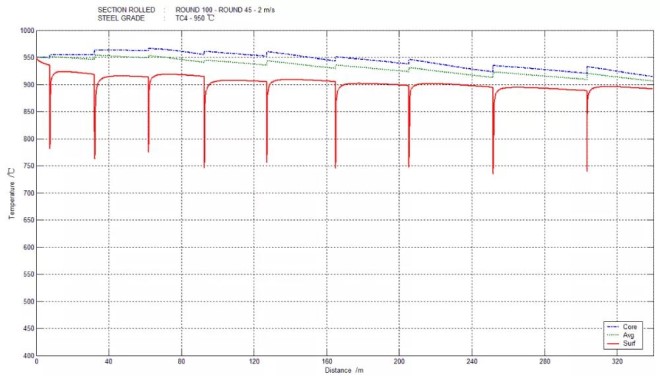
Task: Click the 80 tick on the distance axis
Action: [181, 362]
